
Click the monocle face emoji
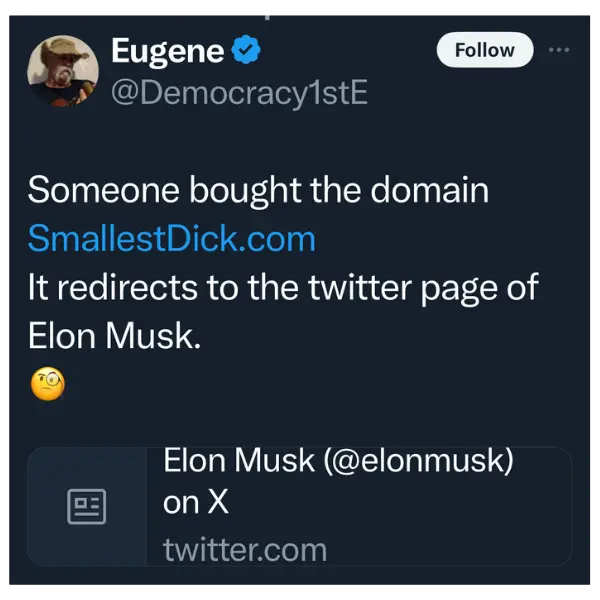(x=47, y=385)
